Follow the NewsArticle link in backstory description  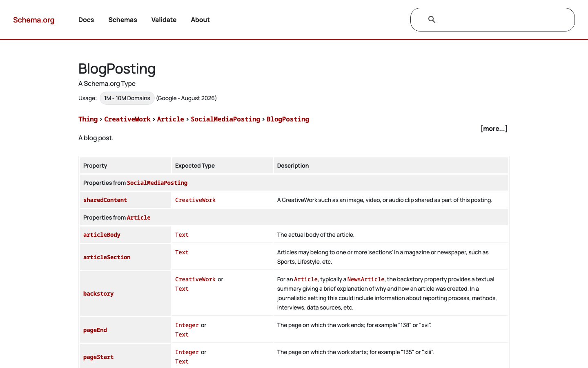[366, 279]
